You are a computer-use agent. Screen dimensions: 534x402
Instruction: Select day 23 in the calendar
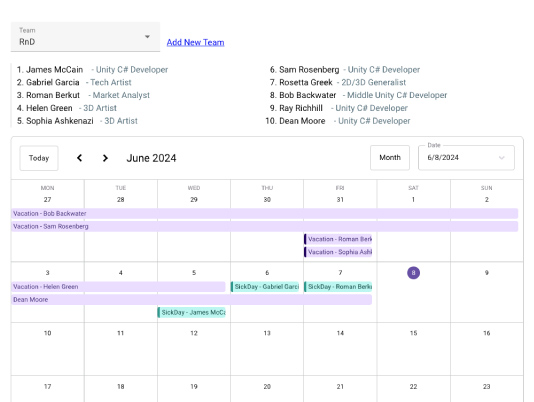(x=487, y=386)
